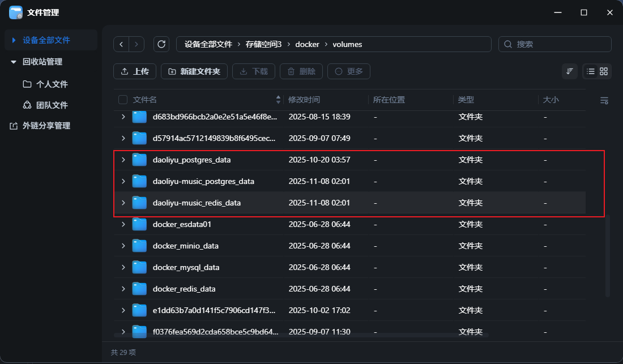Refresh the volumes folder listing
623x364 pixels.
pyautogui.click(x=161, y=44)
